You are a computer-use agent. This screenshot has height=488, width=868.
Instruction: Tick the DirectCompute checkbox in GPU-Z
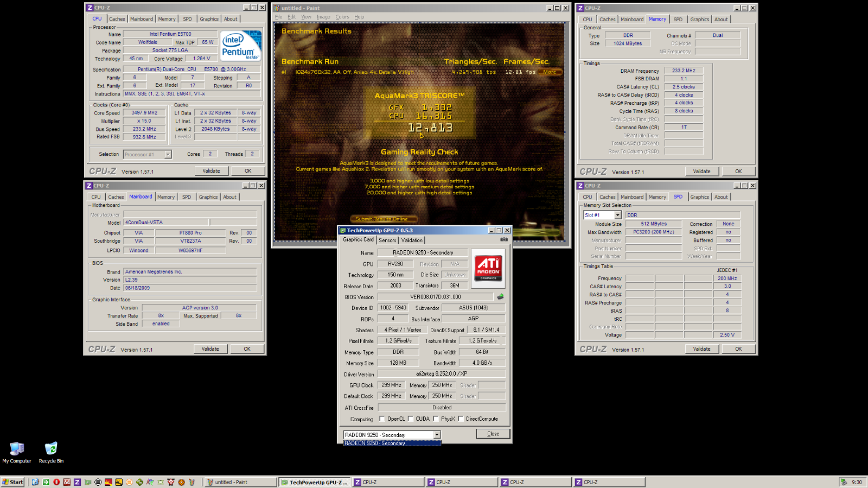click(461, 419)
